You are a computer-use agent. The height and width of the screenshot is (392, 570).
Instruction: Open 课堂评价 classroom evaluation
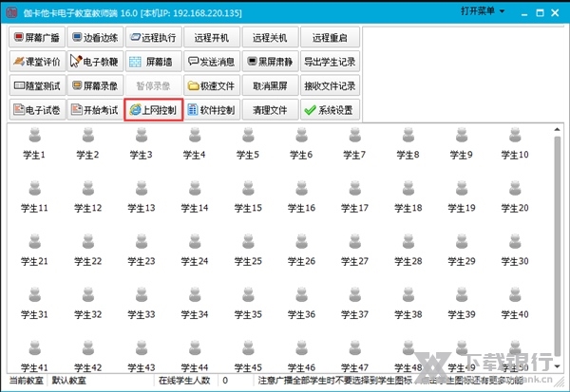coord(37,62)
